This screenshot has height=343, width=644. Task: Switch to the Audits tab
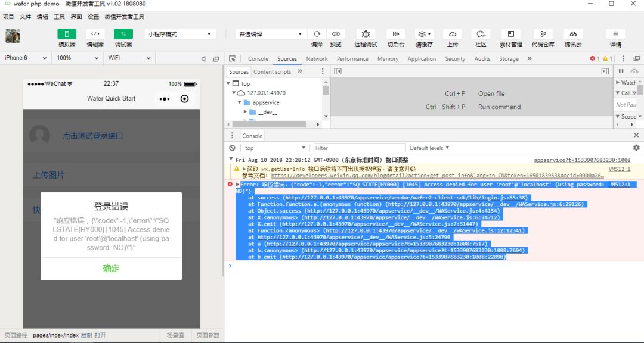(482, 59)
